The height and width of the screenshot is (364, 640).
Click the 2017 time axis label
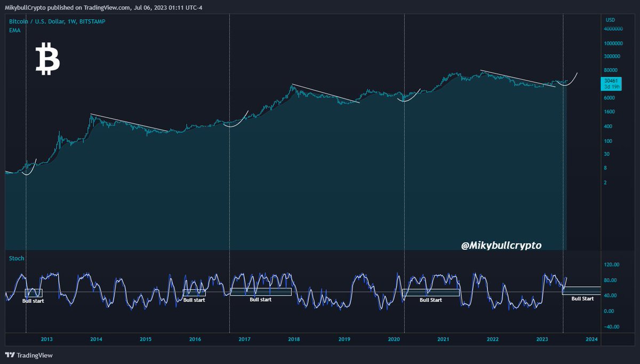click(x=245, y=339)
